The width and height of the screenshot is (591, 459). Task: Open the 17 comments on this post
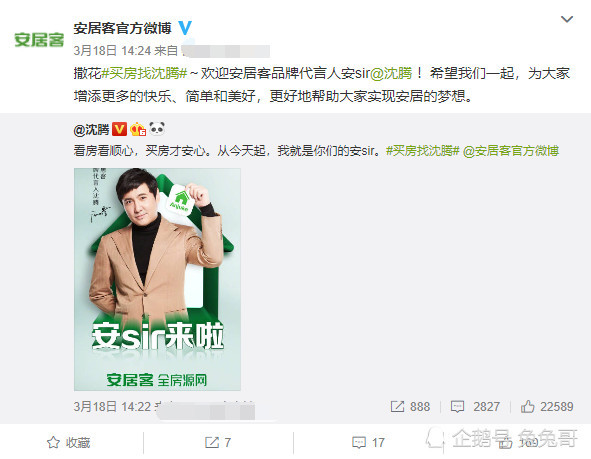pos(368,442)
